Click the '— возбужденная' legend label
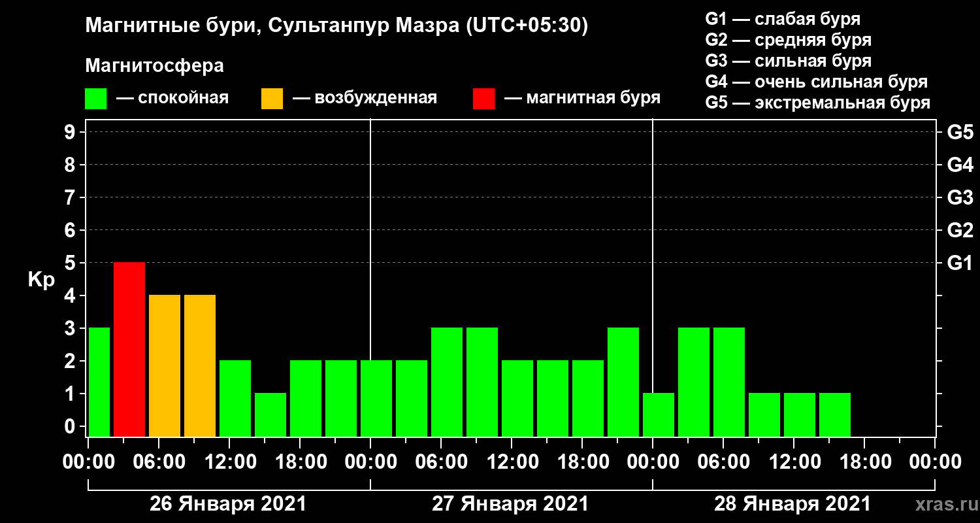The width and height of the screenshot is (980, 523). (x=365, y=98)
